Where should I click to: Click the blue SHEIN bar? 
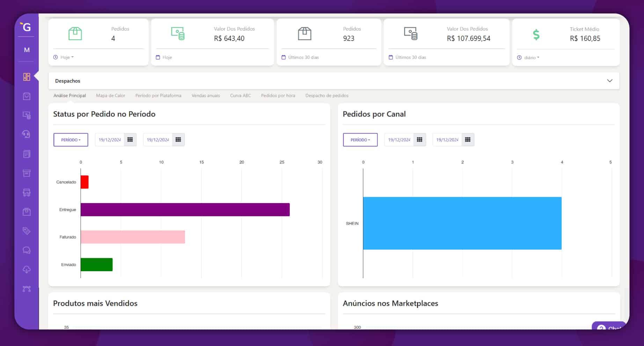coord(462,223)
